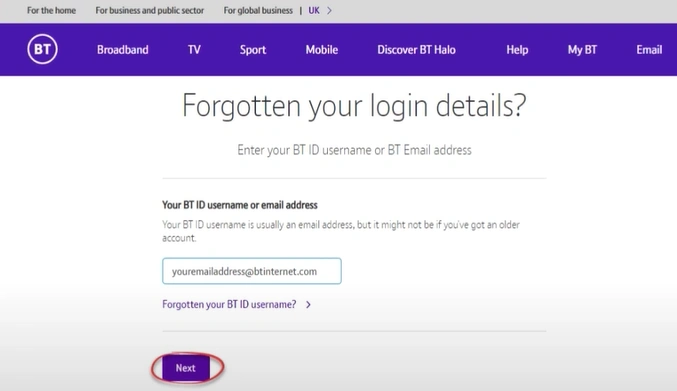Open the Broadband menu
The height and width of the screenshot is (391, 677).
123,50
